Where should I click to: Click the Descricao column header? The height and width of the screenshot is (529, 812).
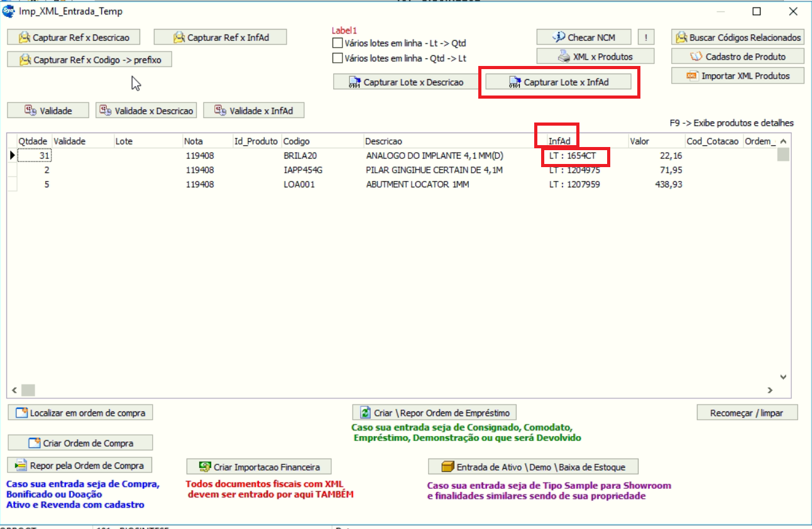point(383,141)
